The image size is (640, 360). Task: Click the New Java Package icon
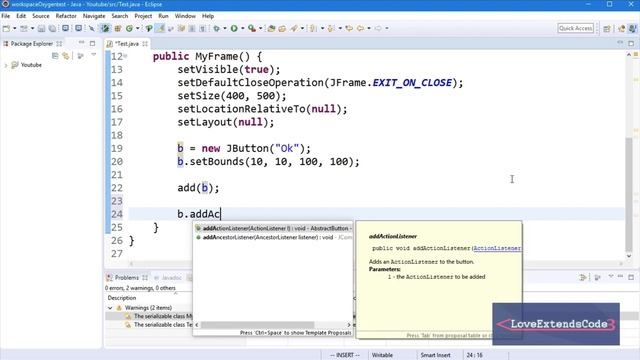point(118,28)
